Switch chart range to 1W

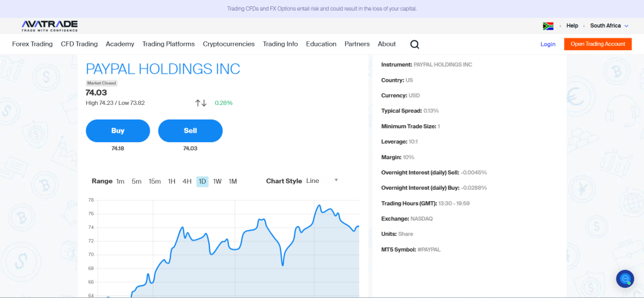(x=217, y=181)
